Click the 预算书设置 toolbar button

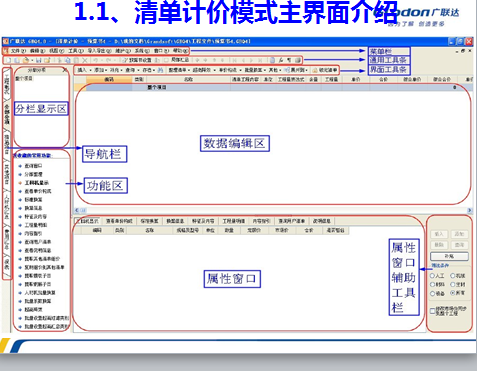pos(137,60)
